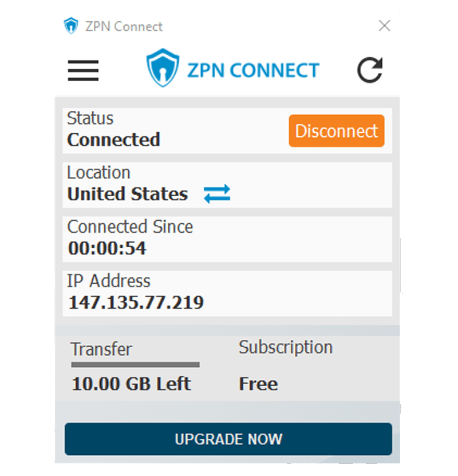Close the ZPN Connect window
The image size is (458, 476).
[x=385, y=26]
